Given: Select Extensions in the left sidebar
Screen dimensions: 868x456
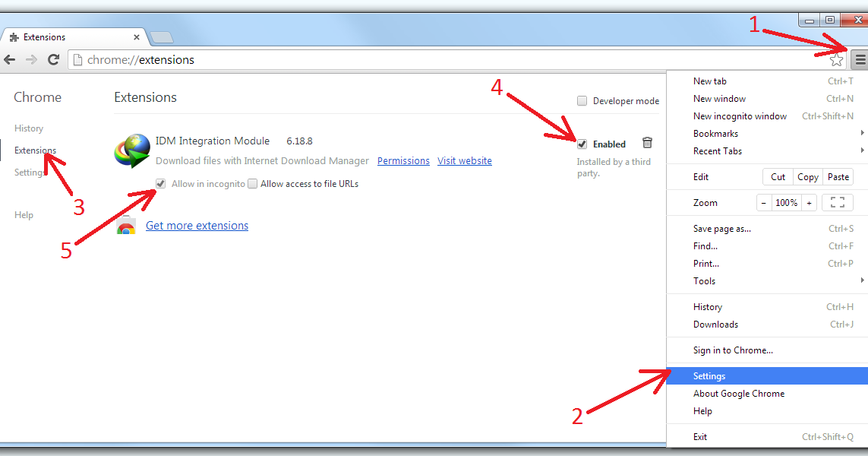Looking at the screenshot, I should tap(35, 150).
